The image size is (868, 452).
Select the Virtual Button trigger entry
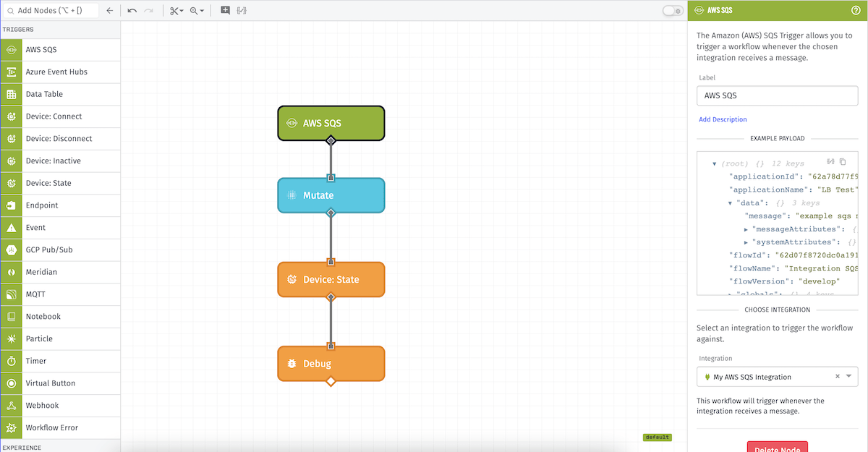pyautogui.click(x=60, y=383)
